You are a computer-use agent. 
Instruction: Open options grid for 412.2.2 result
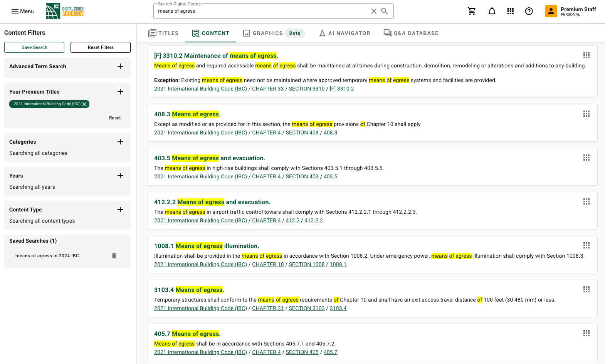587,201
